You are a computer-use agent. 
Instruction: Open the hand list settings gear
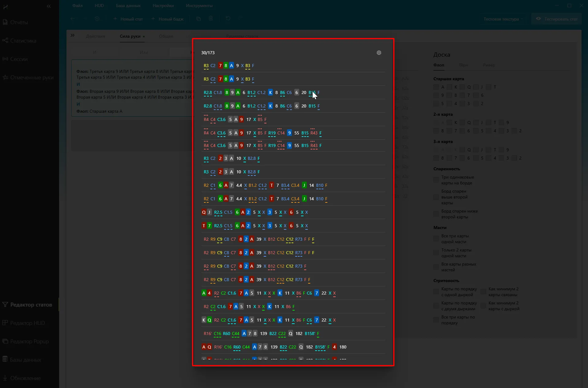pos(379,53)
